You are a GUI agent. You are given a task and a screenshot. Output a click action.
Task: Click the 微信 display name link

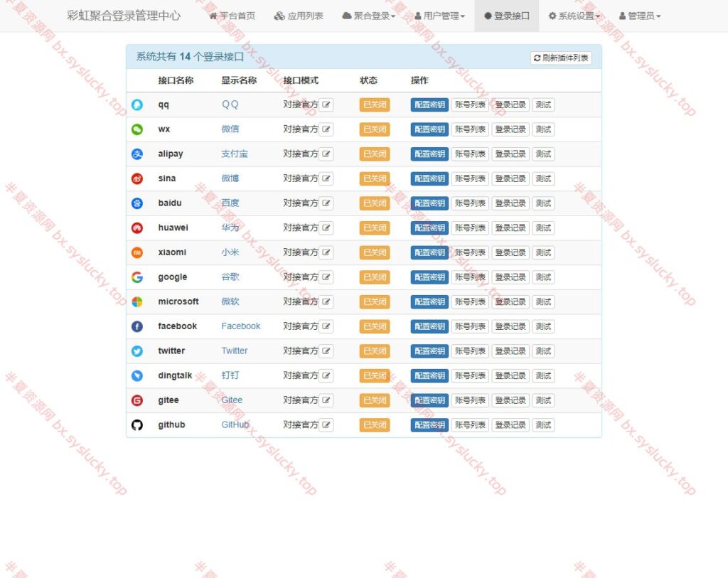230,129
